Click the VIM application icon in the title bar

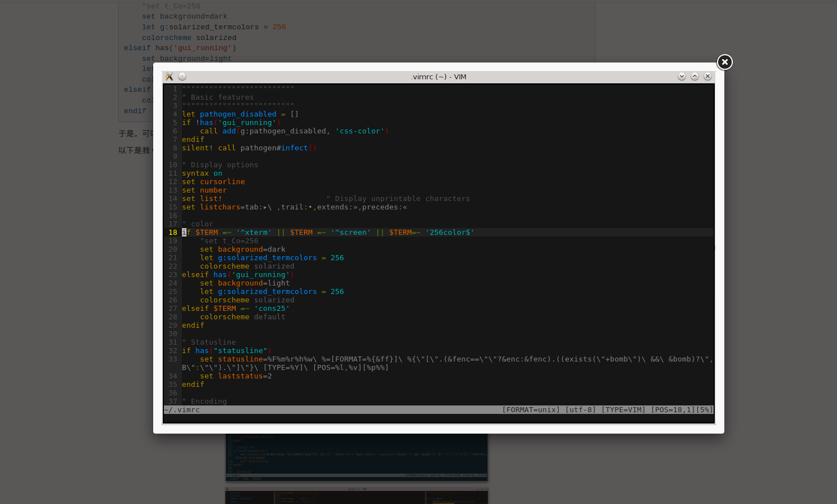169,77
